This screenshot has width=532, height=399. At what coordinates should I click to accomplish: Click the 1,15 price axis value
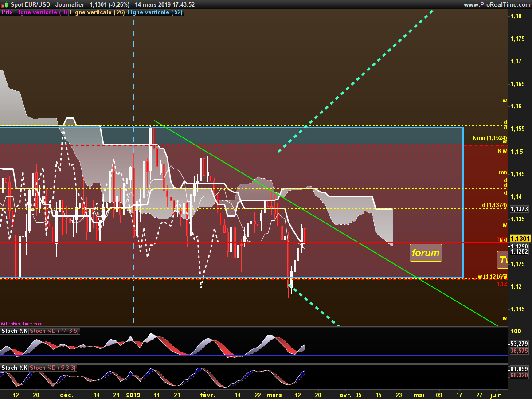(516, 151)
